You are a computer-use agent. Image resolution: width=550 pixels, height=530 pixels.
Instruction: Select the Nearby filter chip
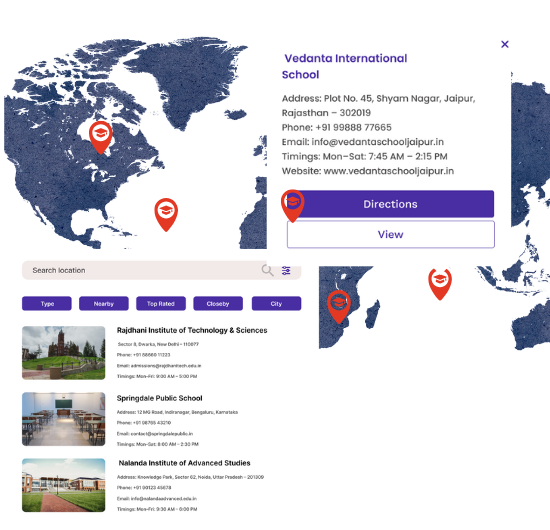[x=104, y=303]
